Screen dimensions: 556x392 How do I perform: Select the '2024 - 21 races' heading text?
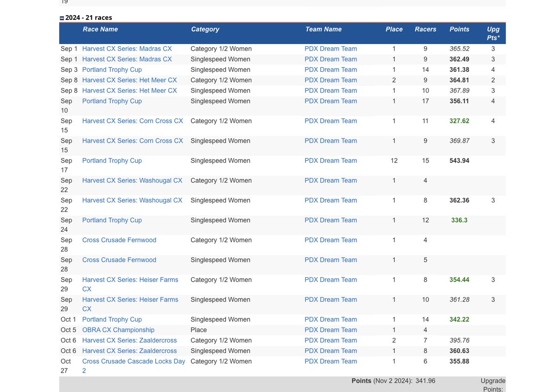click(x=88, y=18)
